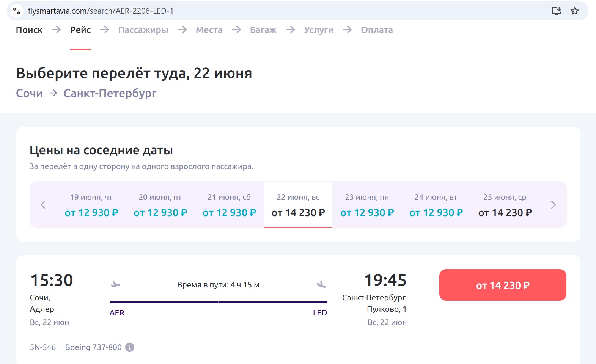Bookmark this page with the star icon
The image size is (596, 364).
574,11
